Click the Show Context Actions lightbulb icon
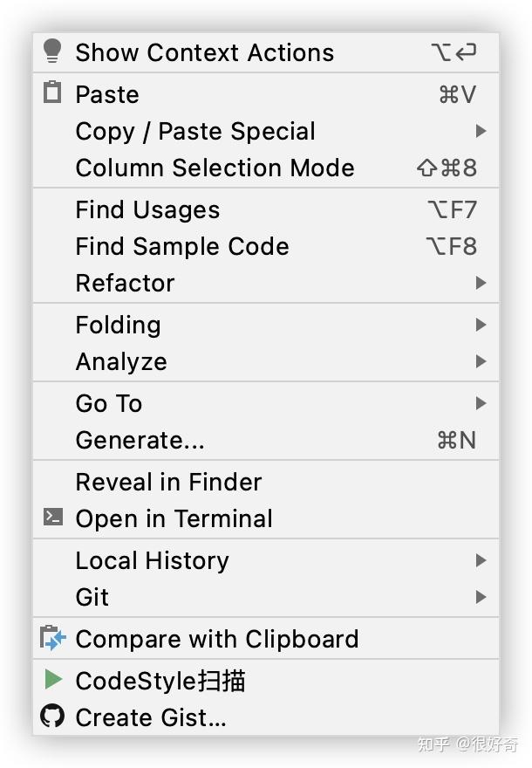 tap(52, 52)
